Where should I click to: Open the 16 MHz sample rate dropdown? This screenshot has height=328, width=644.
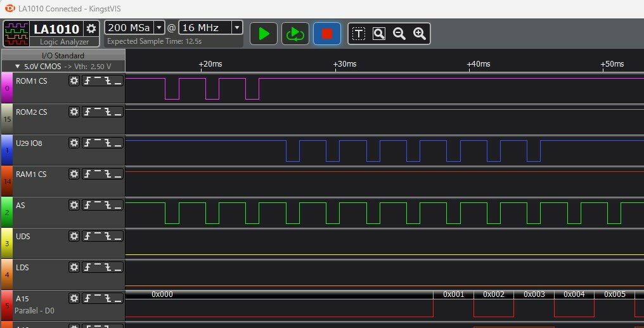click(236, 28)
